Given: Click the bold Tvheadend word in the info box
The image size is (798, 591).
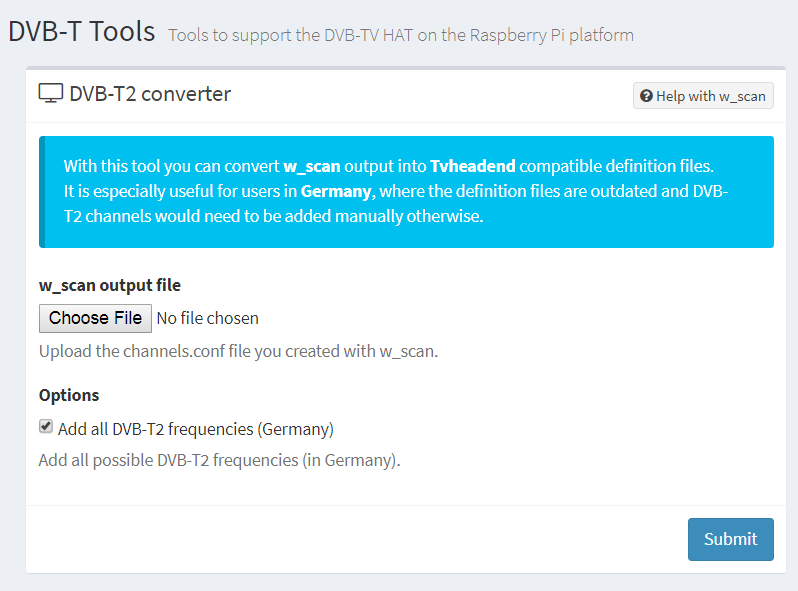Looking at the screenshot, I should point(473,166).
